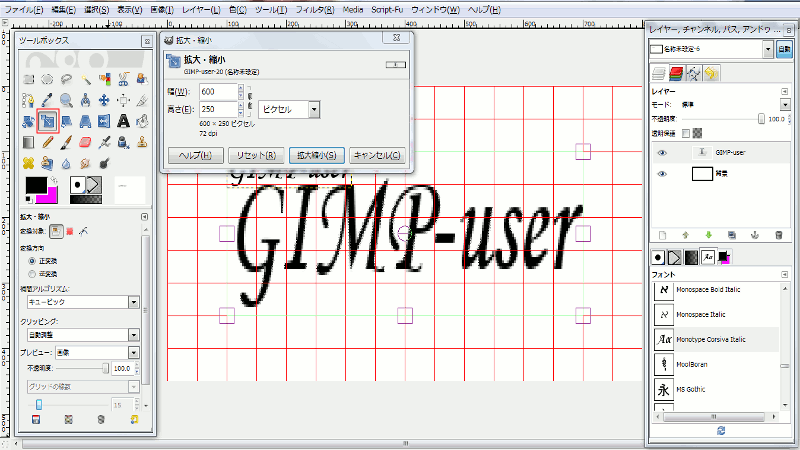Open the フォント panel tab menu arrow
This screenshot has height=450, width=800.
pyautogui.click(x=785, y=274)
